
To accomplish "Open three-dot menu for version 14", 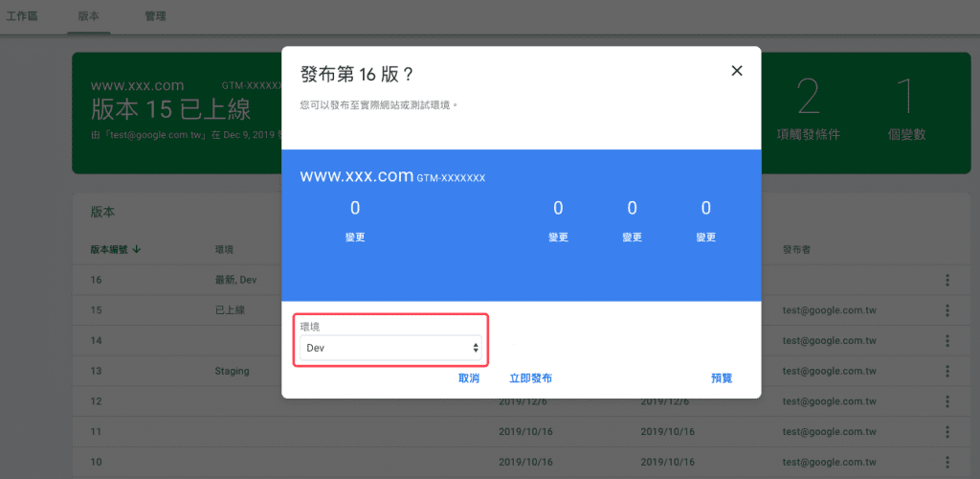I will pos(947,340).
